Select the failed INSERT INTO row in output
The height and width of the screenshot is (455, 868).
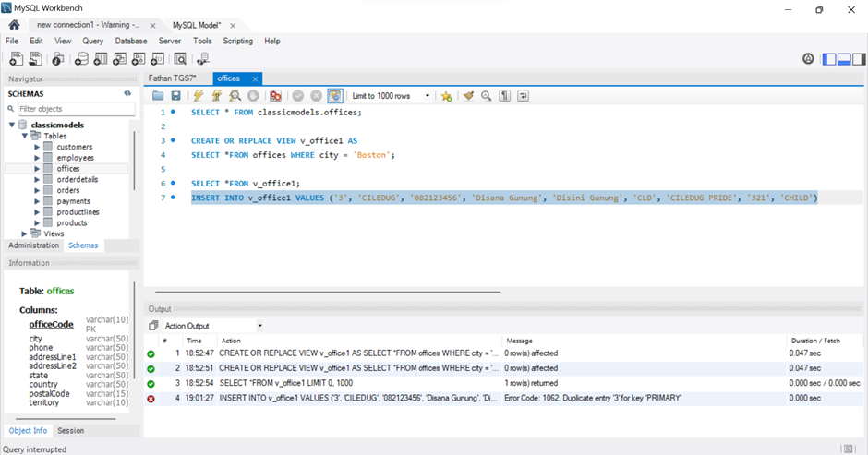coord(503,398)
